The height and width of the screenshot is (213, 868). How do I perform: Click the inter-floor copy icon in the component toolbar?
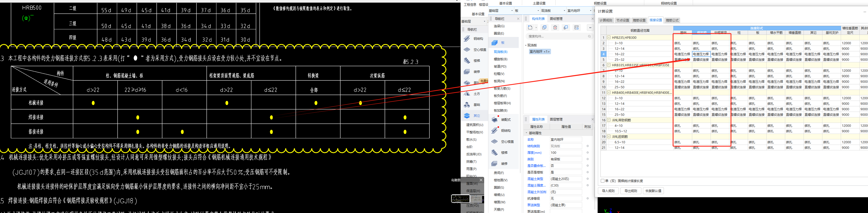pos(566,28)
